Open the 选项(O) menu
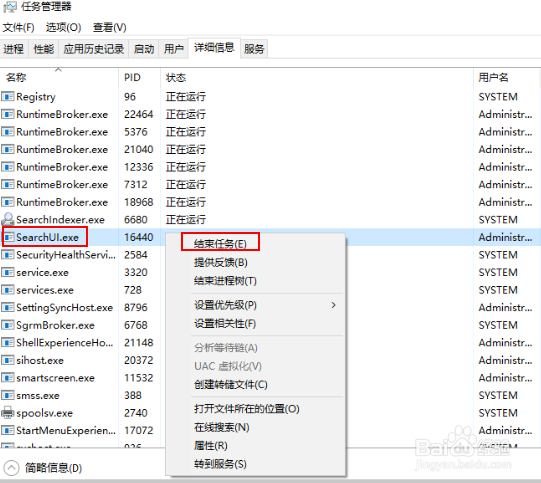This screenshot has height=483, width=541. tap(63, 27)
